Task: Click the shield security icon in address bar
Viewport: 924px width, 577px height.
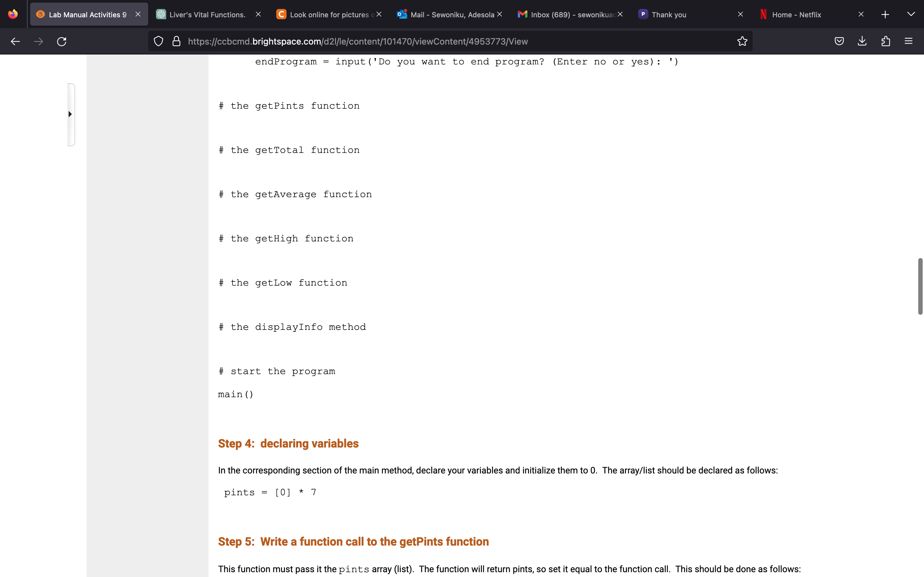Action: pyautogui.click(x=158, y=41)
